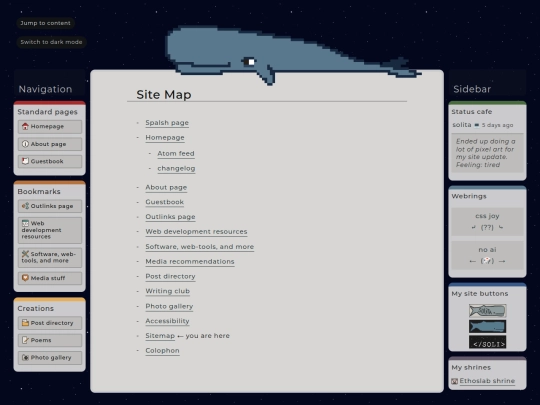Viewport: 540px width, 405px height.
Task: Open Software, web-tools, and more sitemap link
Action: [200, 247]
